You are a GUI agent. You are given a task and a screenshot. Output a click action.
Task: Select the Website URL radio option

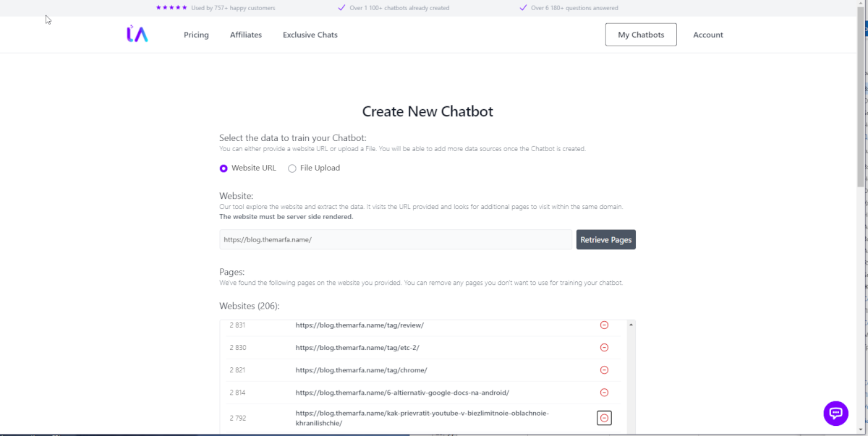224,168
